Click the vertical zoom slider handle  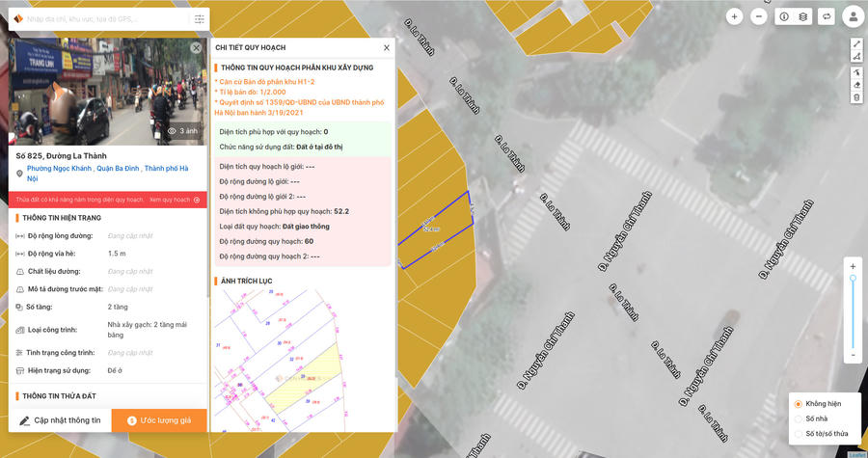click(x=853, y=279)
